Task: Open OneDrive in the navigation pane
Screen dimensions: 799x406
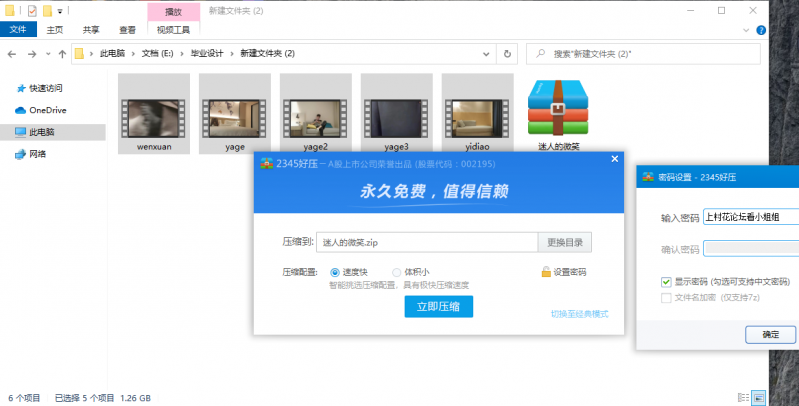Action: click(x=47, y=110)
